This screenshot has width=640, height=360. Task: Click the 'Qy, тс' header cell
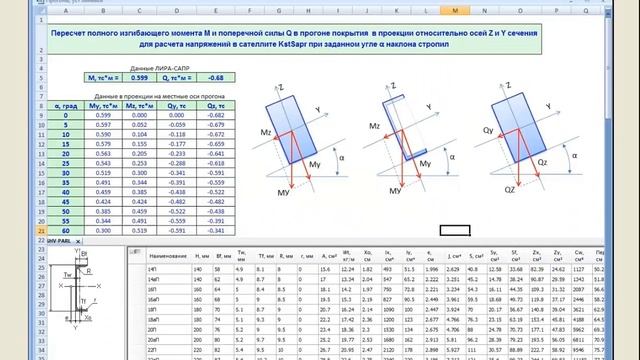click(x=176, y=106)
